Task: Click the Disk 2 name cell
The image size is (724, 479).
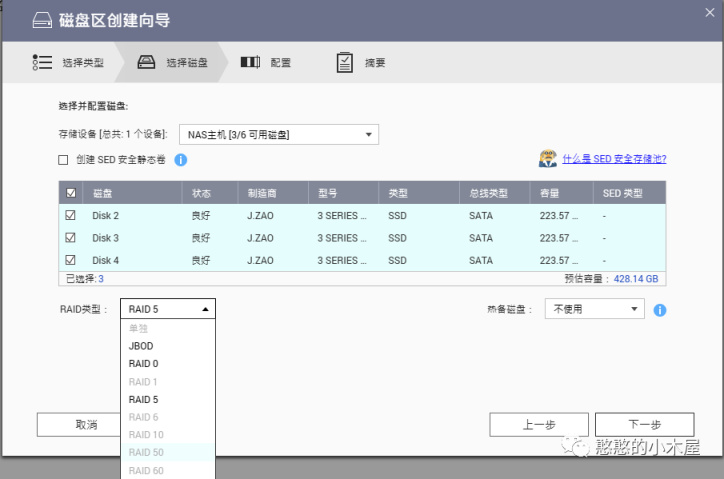Action: click(x=105, y=216)
